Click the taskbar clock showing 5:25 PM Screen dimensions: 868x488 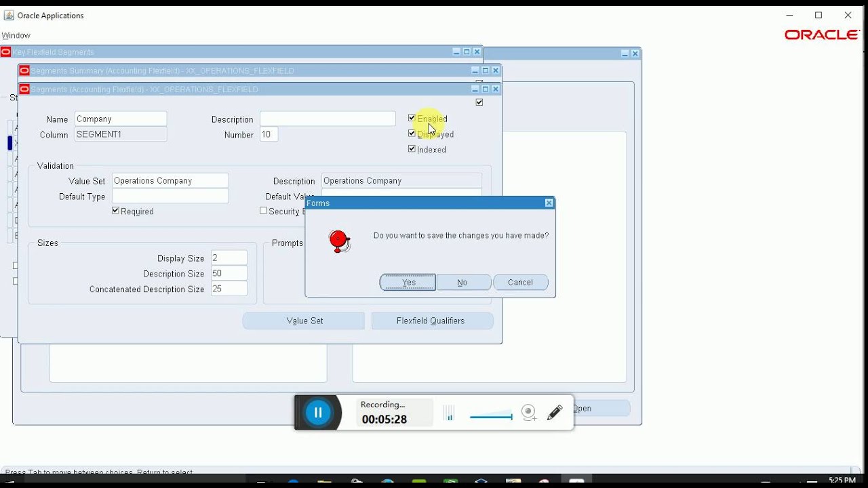coord(842,481)
